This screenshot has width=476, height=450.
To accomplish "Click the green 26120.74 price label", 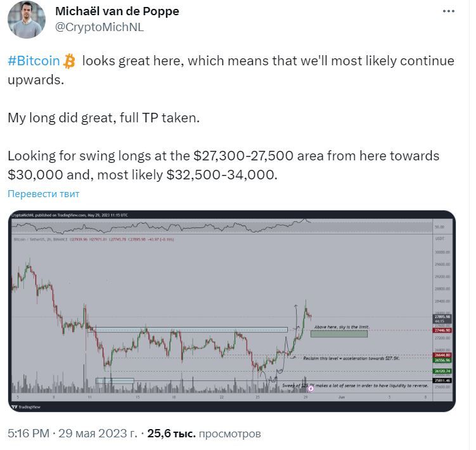I will pos(442,371).
